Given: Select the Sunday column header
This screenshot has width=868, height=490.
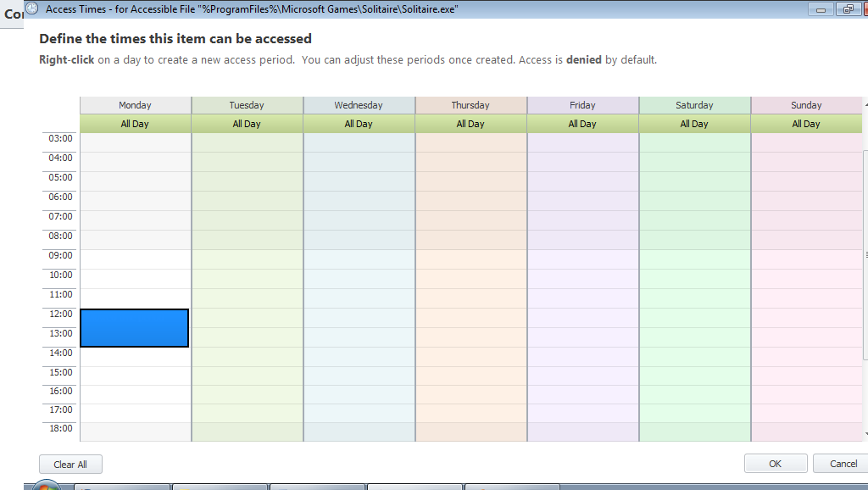Looking at the screenshot, I should tap(806, 105).
